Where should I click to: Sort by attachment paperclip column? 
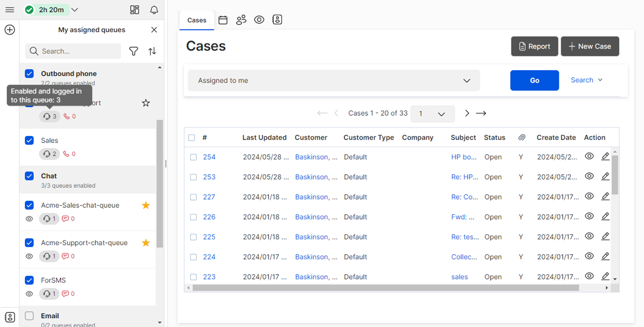click(521, 137)
